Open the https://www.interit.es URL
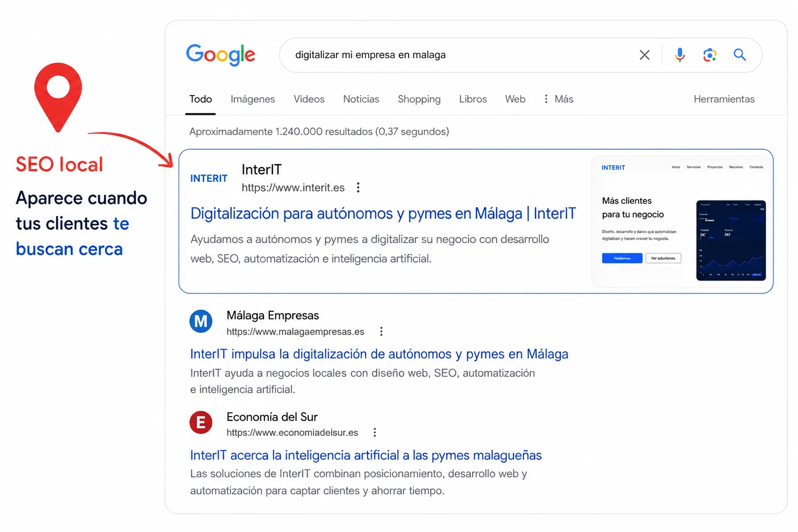The image size is (798, 532). tap(293, 188)
